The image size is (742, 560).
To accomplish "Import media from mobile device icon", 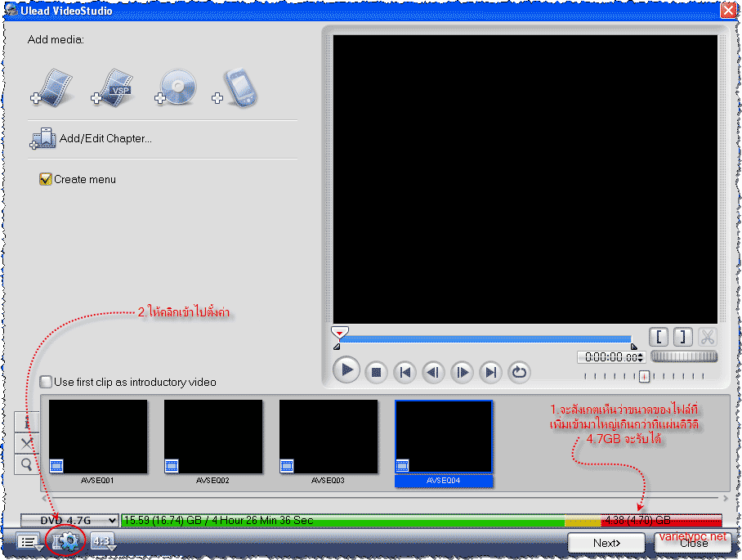I will [x=235, y=87].
